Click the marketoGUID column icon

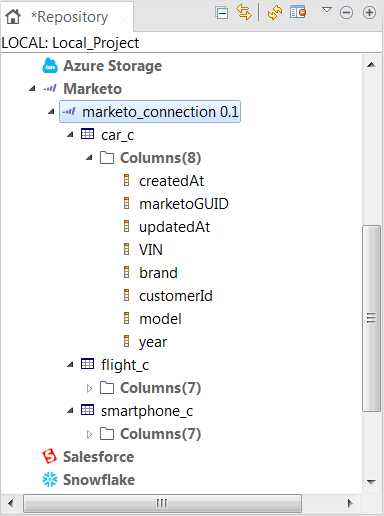point(126,203)
